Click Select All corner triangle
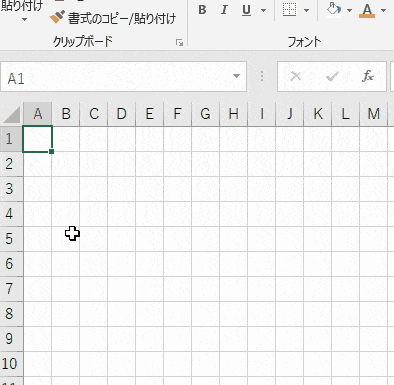The width and height of the screenshot is (394, 385). pos(12,114)
